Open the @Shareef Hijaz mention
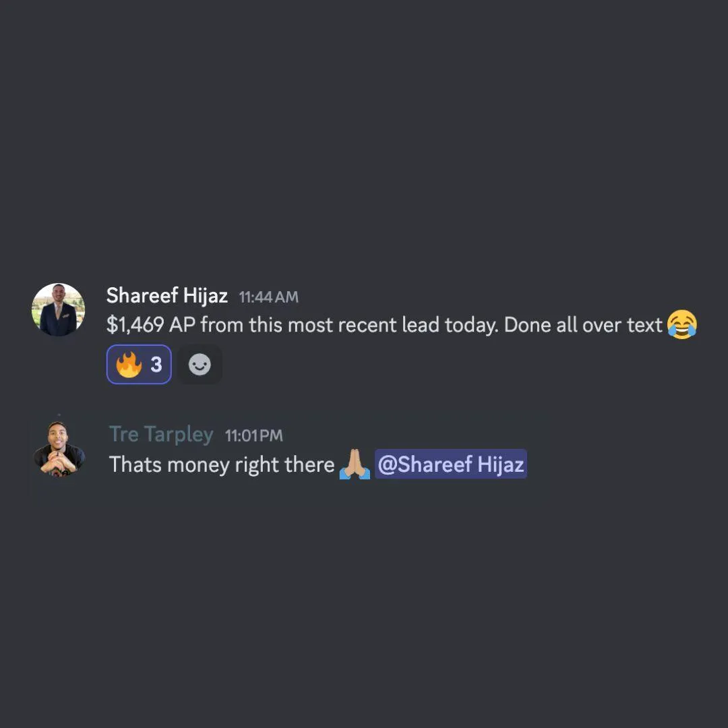728x728 pixels. coord(451,464)
